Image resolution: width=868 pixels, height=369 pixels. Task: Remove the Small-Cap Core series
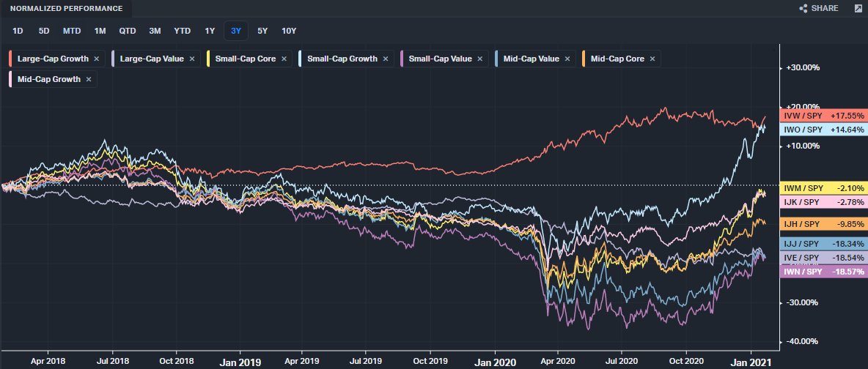284,59
